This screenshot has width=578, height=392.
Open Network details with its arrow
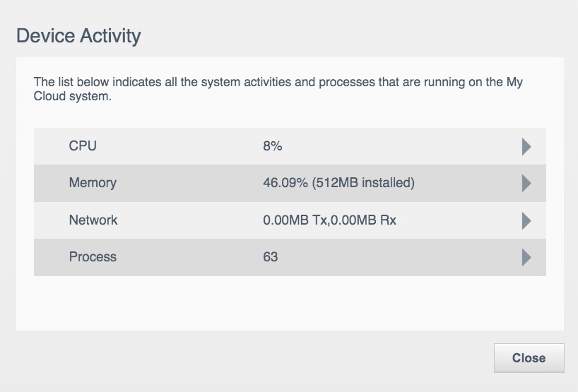pyautogui.click(x=526, y=220)
